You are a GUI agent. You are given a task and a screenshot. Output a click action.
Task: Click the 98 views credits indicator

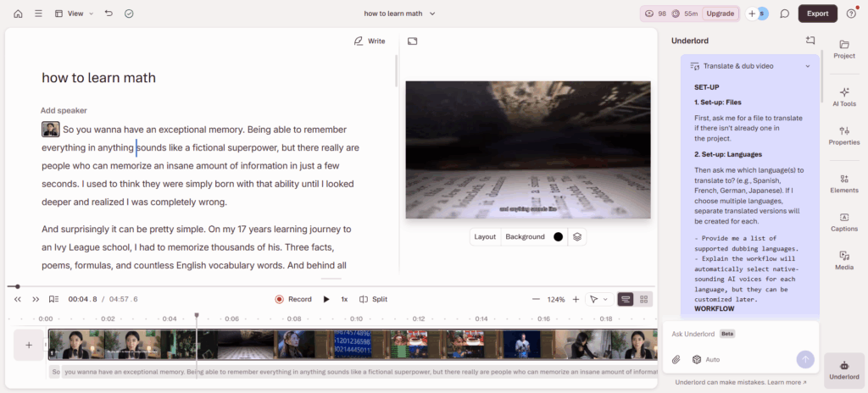(x=656, y=14)
